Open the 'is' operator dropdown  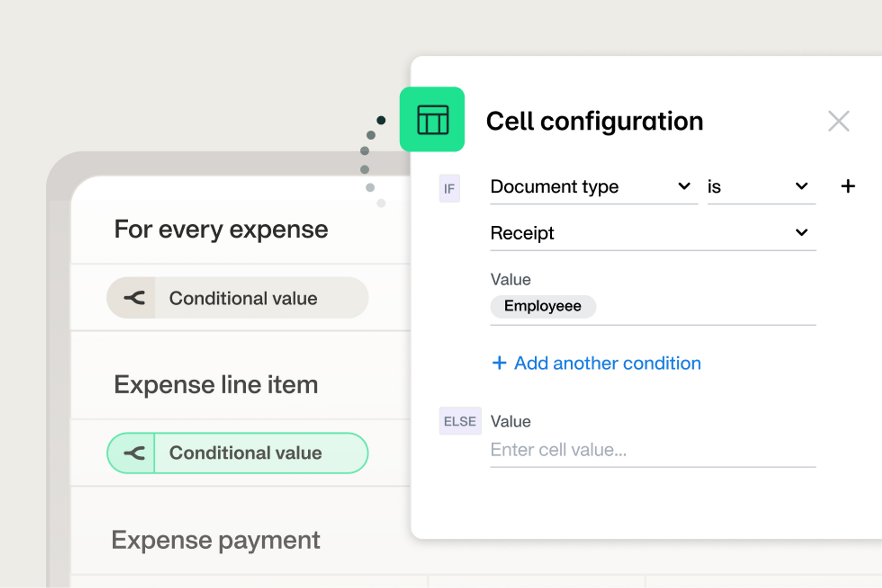[761, 187]
